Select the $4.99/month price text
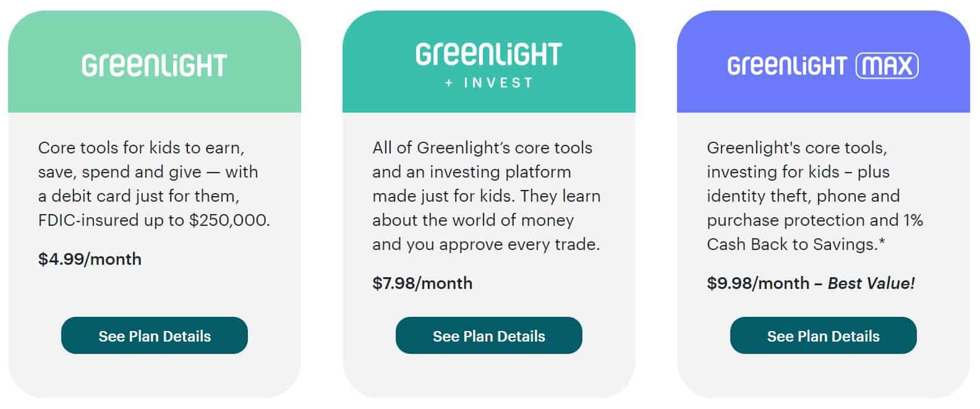980x409 pixels. click(90, 259)
